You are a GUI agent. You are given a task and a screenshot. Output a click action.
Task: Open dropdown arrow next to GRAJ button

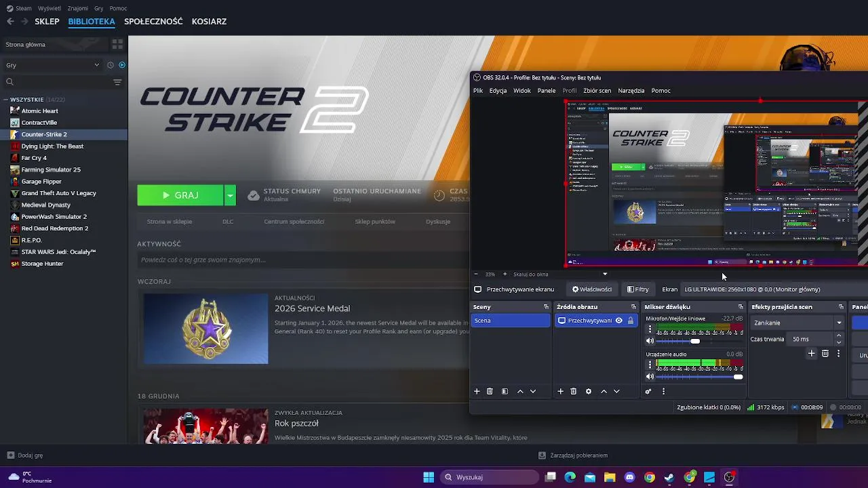(230, 195)
